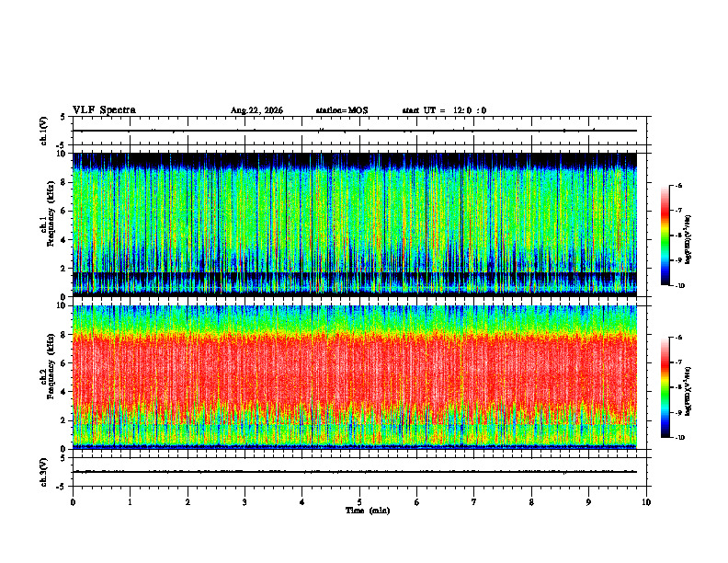
Task: Click the 5 minute tick on time axis
Action: pyautogui.click(x=359, y=502)
